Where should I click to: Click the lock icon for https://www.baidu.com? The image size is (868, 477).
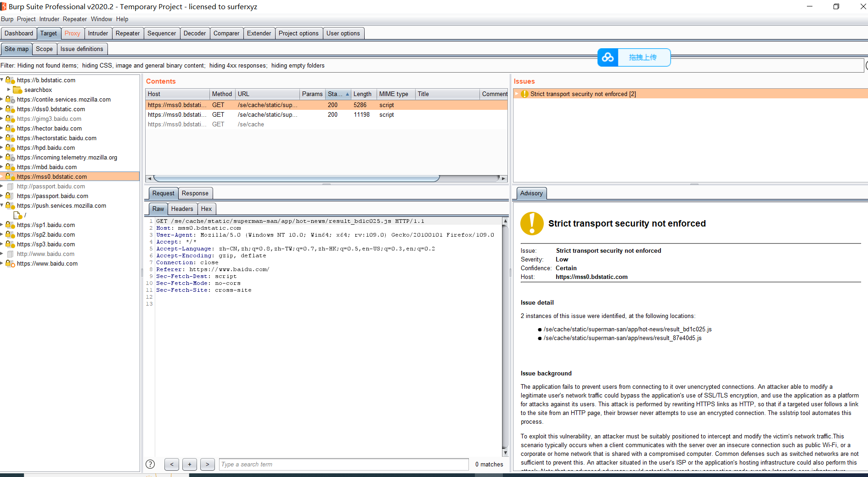pyautogui.click(x=10, y=263)
